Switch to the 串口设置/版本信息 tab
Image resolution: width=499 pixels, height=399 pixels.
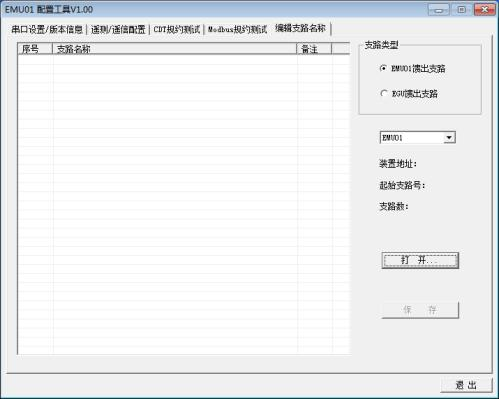(x=47, y=30)
